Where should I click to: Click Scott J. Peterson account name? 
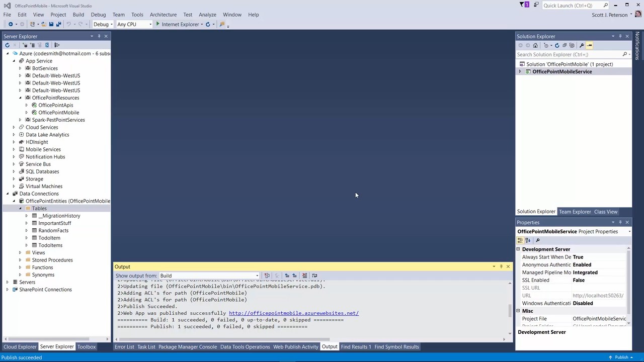pyautogui.click(x=610, y=15)
